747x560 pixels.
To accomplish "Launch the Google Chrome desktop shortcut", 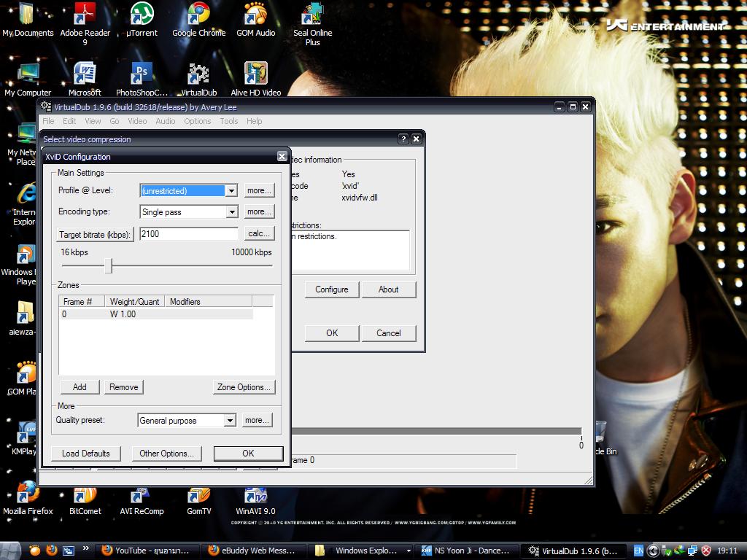I will 198,19.
